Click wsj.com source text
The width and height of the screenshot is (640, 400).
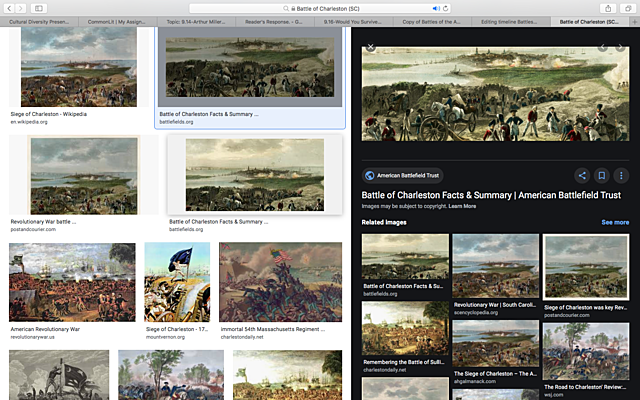tap(553, 395)
